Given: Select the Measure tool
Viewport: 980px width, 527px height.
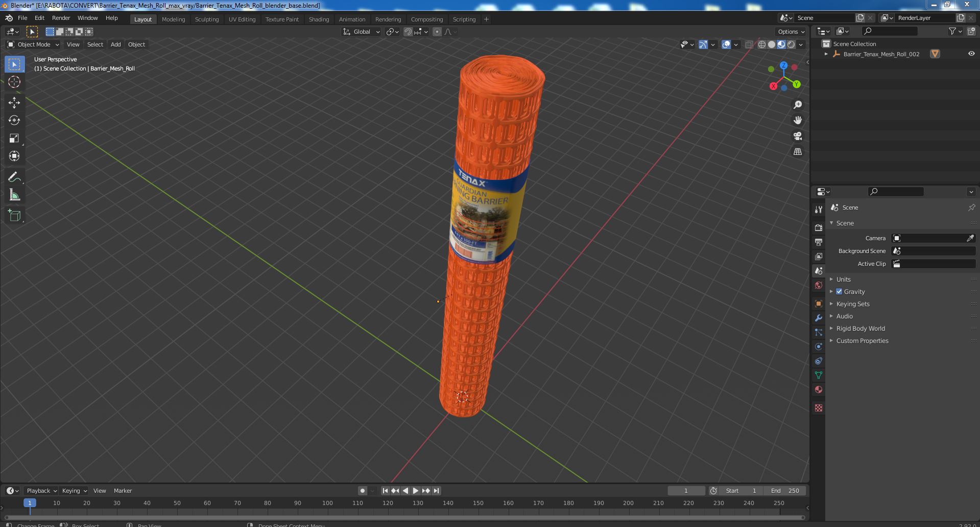Looking at the screenshot, I should coord(14,195).
